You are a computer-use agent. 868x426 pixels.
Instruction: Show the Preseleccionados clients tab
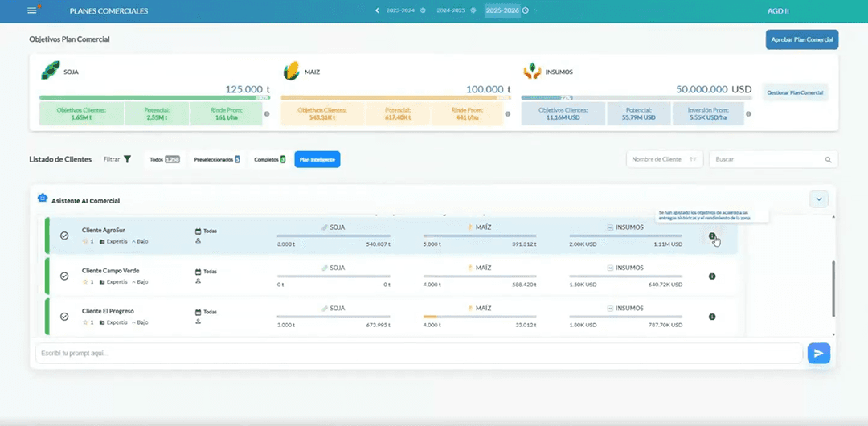pos(217,159)
